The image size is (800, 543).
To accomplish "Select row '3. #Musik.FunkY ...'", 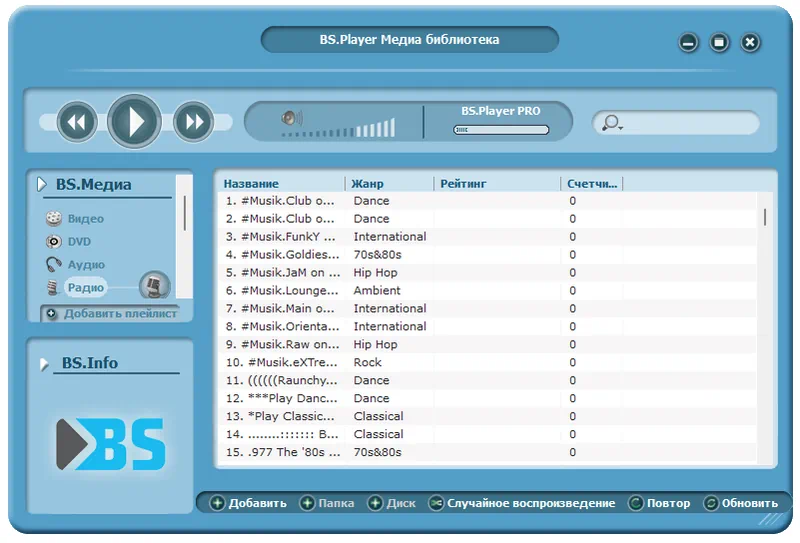I will click(x=487, y=237).
